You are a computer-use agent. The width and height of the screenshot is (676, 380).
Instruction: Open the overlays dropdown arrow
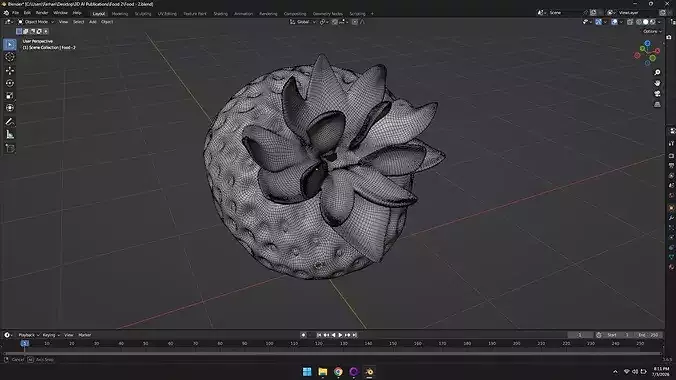tap(621, 22)
